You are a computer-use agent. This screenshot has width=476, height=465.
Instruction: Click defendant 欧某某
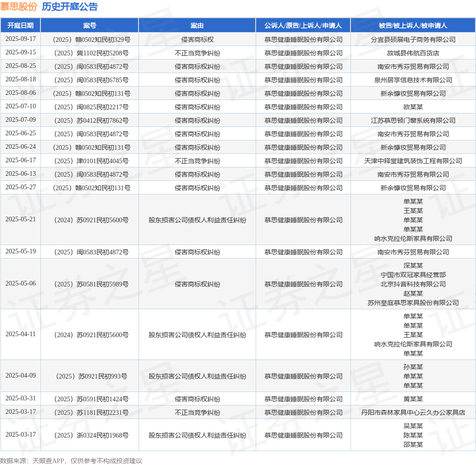(x=413, y=107)
